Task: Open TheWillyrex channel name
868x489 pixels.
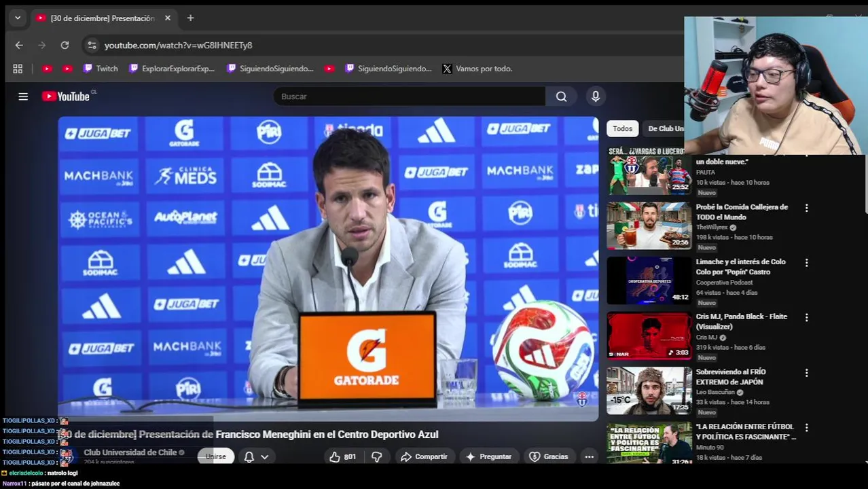Action: (712, 228)
